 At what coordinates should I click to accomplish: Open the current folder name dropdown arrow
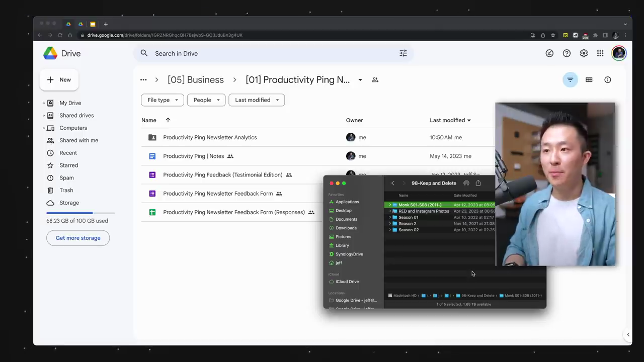pos(360,80)
